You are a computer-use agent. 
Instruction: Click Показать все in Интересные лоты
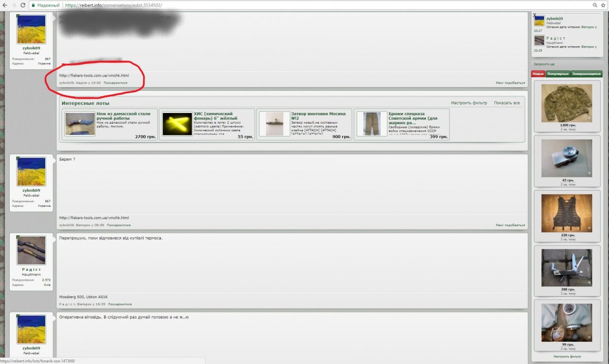(507, 103)
